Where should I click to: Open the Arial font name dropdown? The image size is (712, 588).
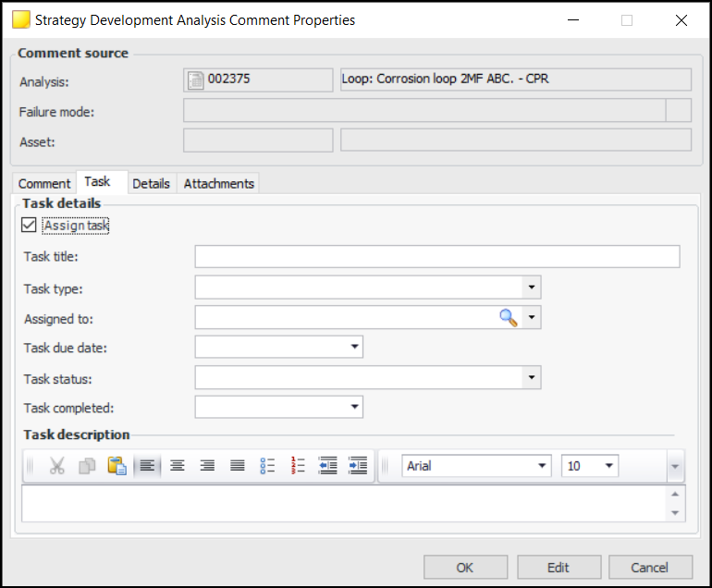click(x=542, y=466)
